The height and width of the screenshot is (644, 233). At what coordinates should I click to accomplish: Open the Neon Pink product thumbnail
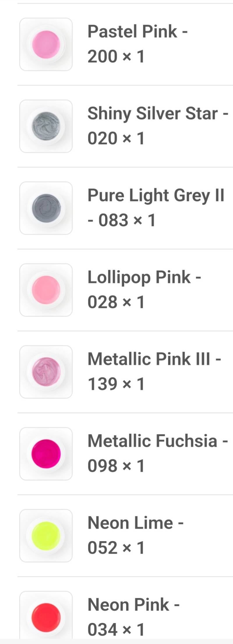(x=46, y=616)
